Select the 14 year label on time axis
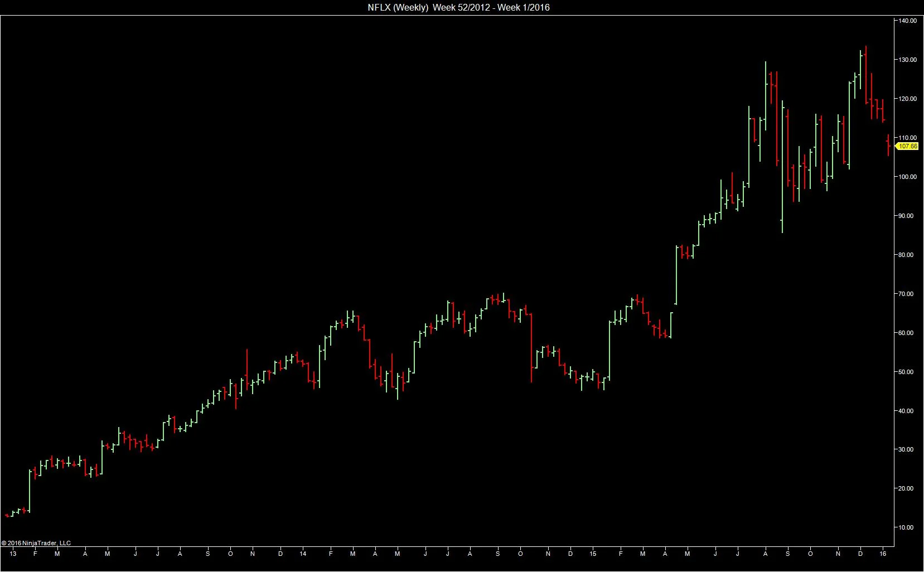 (303, 554)
